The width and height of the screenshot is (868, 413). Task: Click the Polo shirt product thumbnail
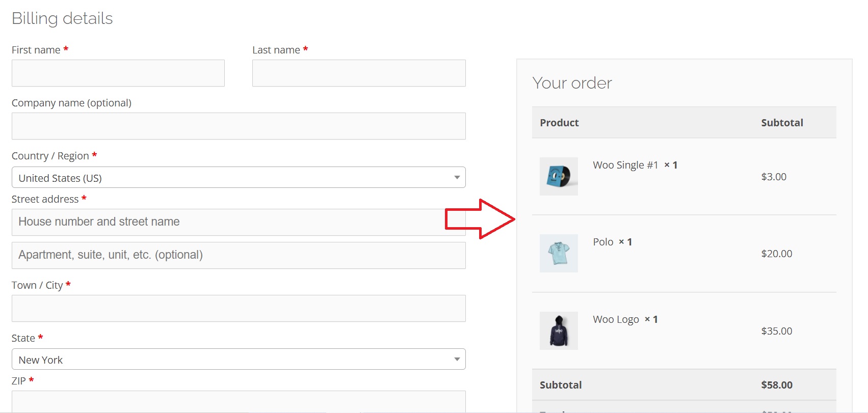[559, 253]
